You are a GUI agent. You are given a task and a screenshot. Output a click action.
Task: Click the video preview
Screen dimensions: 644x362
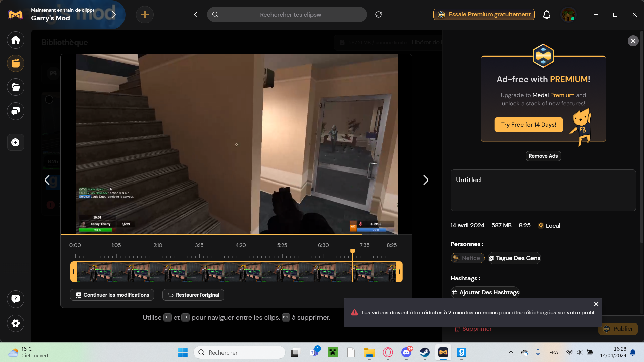[236, 144]
